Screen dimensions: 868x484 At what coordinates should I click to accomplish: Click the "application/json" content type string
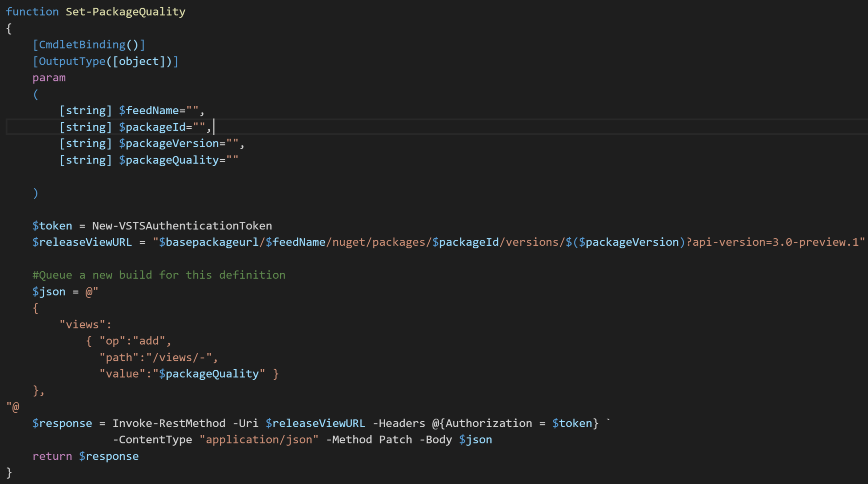pyautogui.click(x=258, y=440)
